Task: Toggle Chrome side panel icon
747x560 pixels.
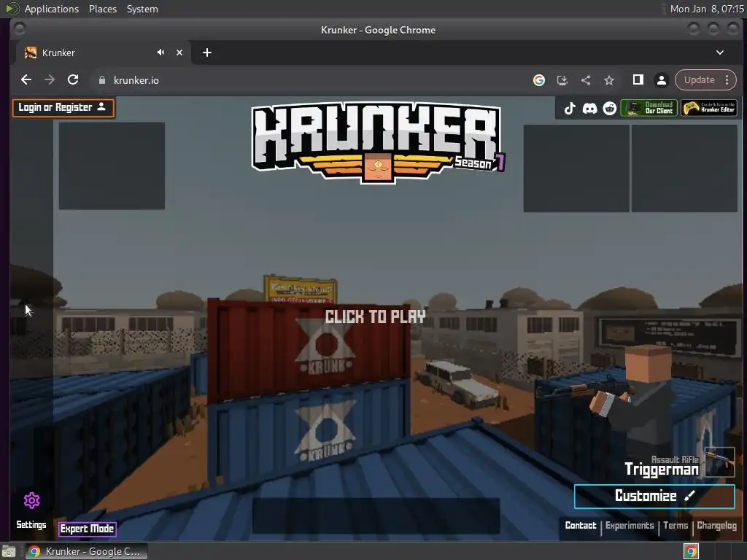Action: pos(638,80)
